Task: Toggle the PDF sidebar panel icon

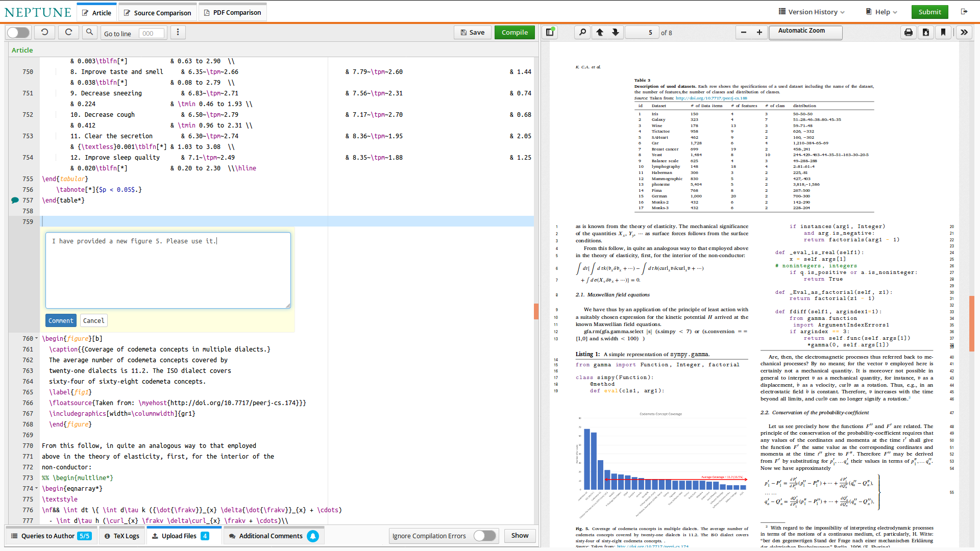Action: (x=550, y=32)
